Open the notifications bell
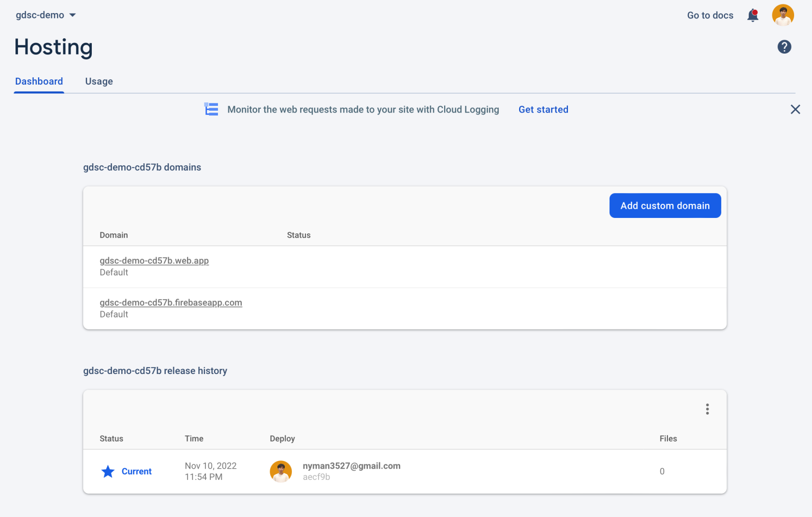812x517 pixels. coord(753,15)
